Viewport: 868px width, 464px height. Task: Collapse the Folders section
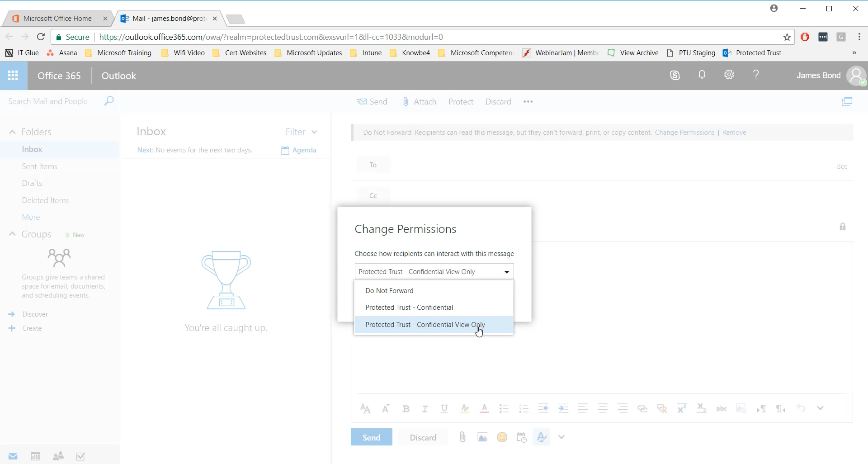pos(12,132)
